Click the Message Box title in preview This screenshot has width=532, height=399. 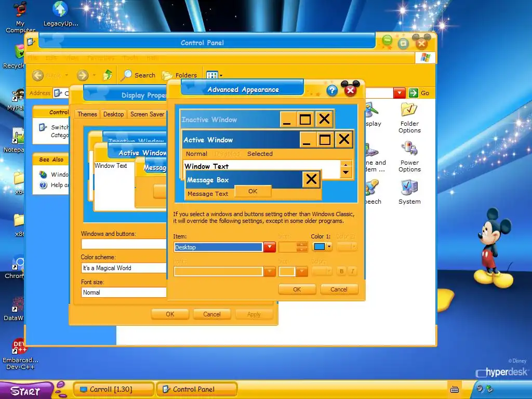(x=208, y=180)
